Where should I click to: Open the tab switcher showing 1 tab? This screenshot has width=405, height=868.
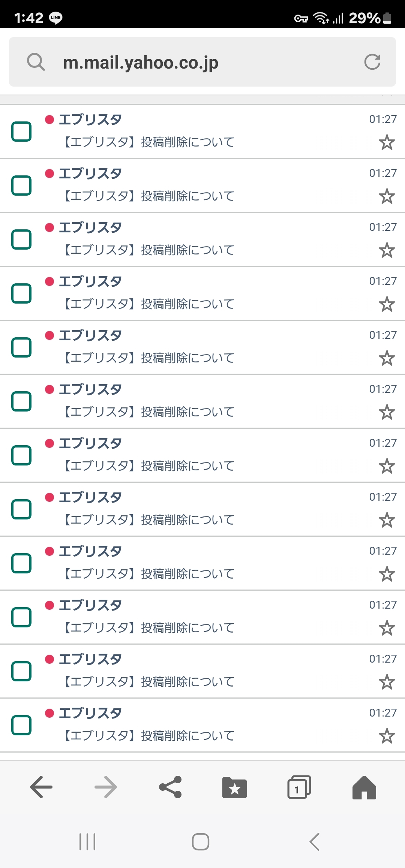pos(299,787)
